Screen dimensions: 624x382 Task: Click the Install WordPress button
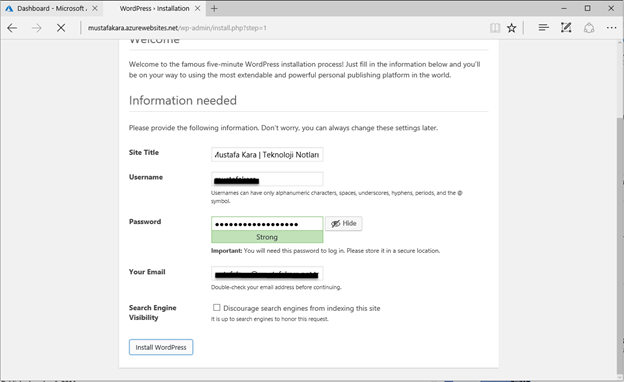tap(161, 347)
